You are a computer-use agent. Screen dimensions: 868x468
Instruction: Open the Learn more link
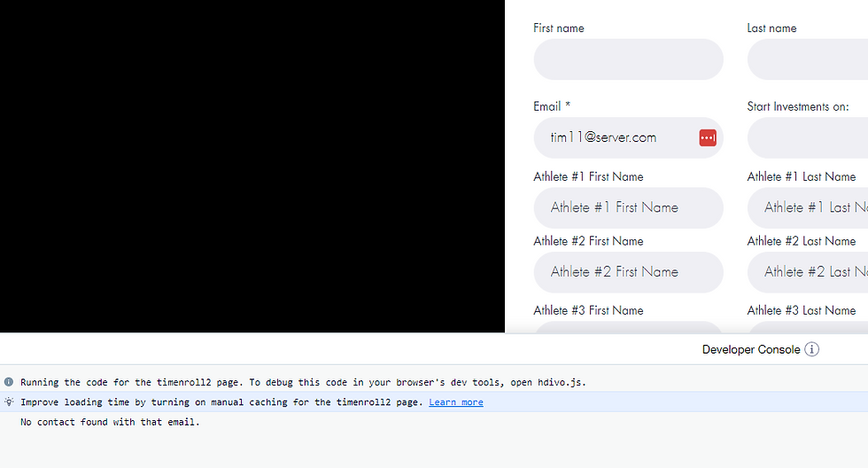click(455, 402)
